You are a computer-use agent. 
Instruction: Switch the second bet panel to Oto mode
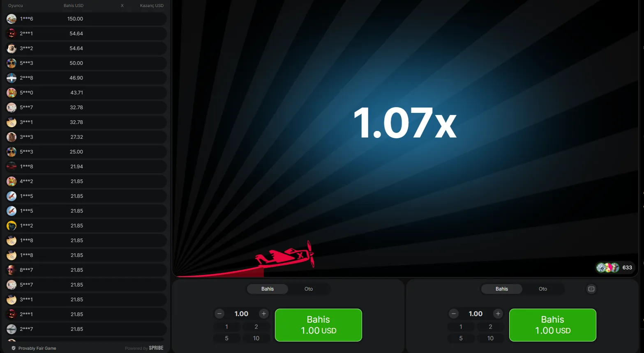coord(542,289)
